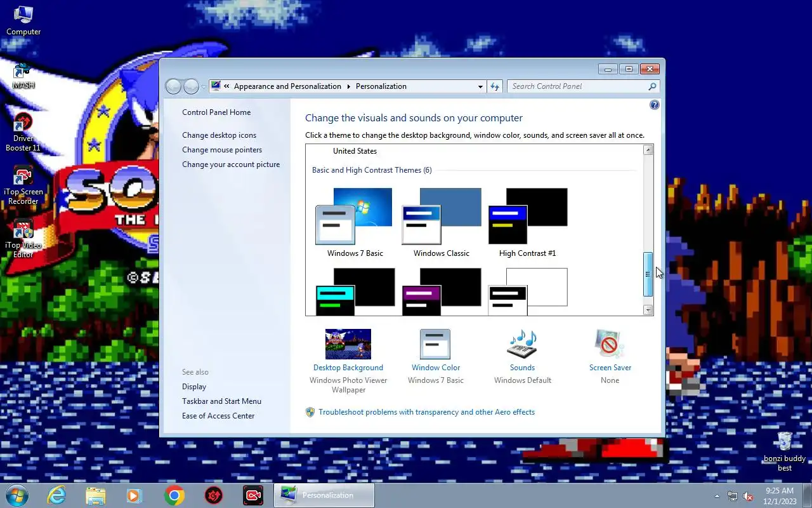This screenshot has height=508, width=812.
Task: Open the bonzi buddy best recycle bin icon
Action: (785, 451)
